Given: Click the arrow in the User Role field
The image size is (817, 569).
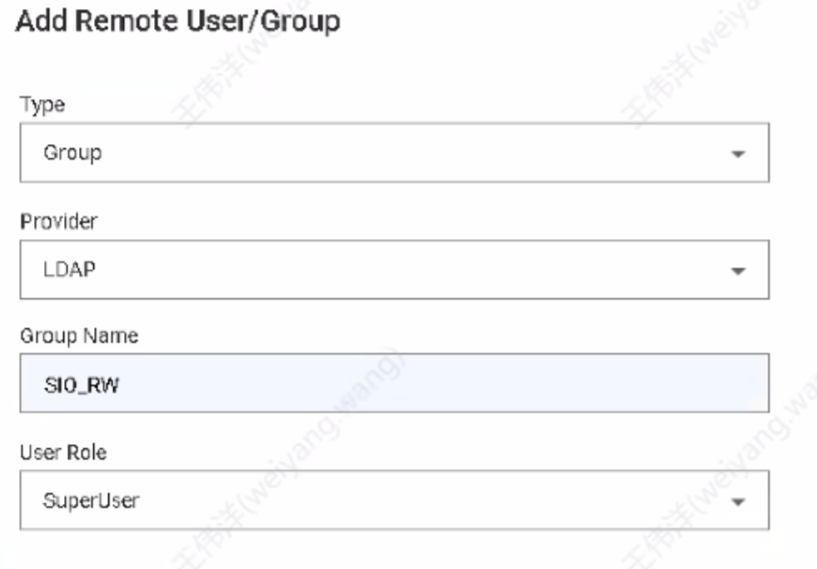Looking at the screenshot, I should coord(738,501).
